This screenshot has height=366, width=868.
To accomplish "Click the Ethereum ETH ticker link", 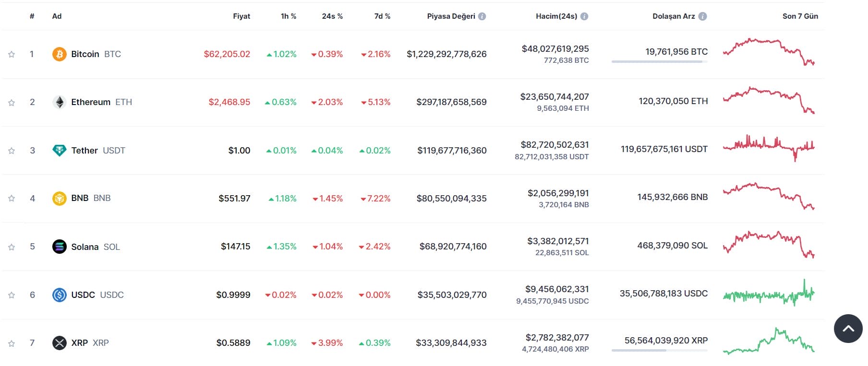I will pos(123,102).
